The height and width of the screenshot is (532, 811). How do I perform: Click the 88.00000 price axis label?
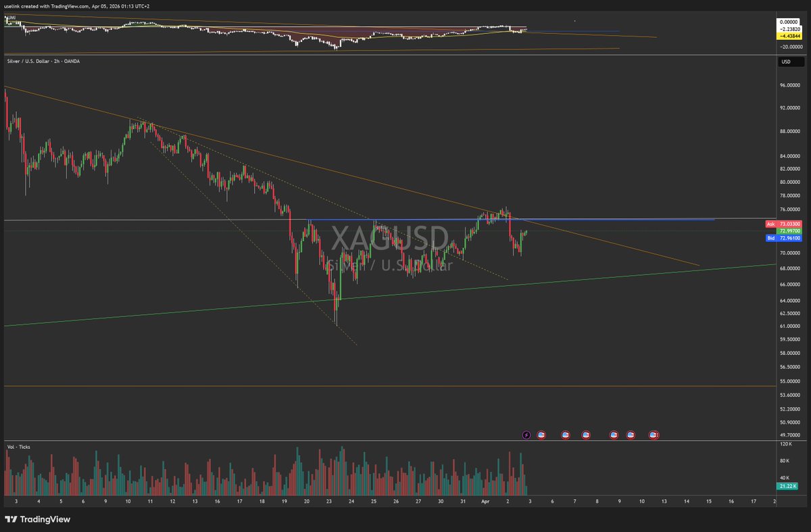(791, 132)
